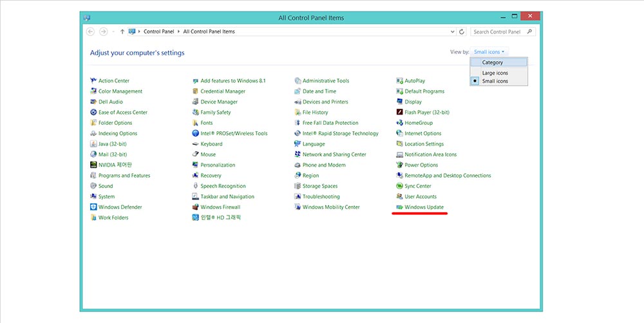Click the Power Options icon
644x323 pixels.
tap(400, 165)
